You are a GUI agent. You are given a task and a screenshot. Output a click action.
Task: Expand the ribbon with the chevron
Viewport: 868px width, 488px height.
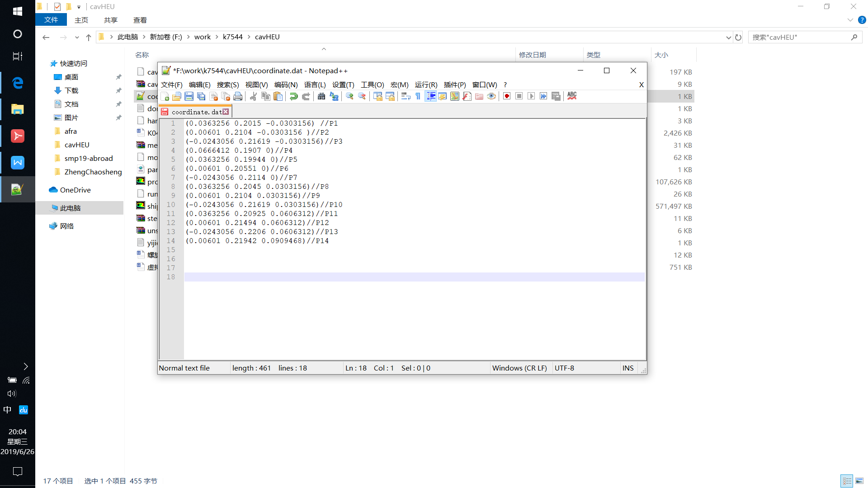tap(850, 20)
